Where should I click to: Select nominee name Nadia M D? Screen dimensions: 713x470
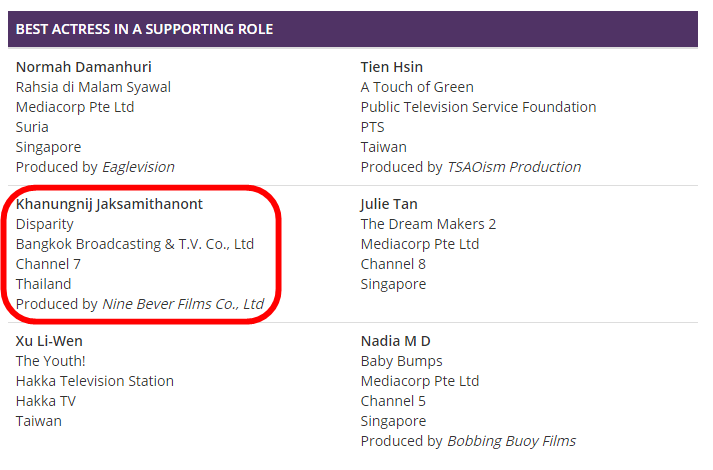(396, 341)
